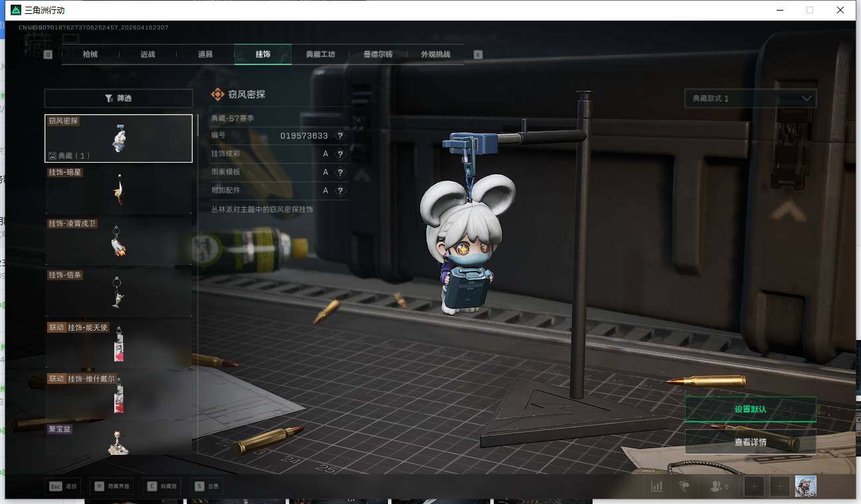Switch to the 枪械 tab
861x504 pixels.
(90, 54)
